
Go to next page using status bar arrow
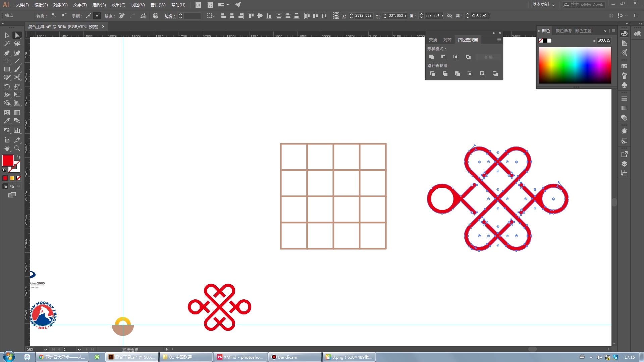pos(86,349)
